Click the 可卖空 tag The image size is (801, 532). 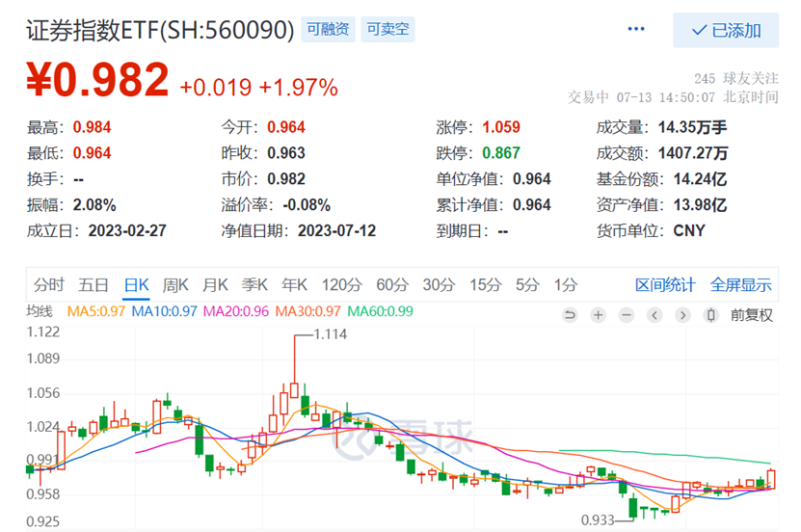[x=387, y=29]
